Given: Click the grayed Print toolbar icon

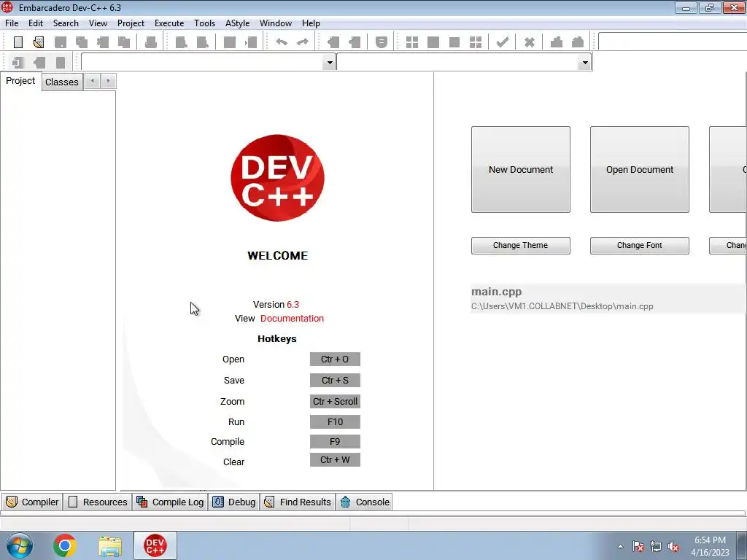Looking at the screenshot, I should click(x=151, y=42).
